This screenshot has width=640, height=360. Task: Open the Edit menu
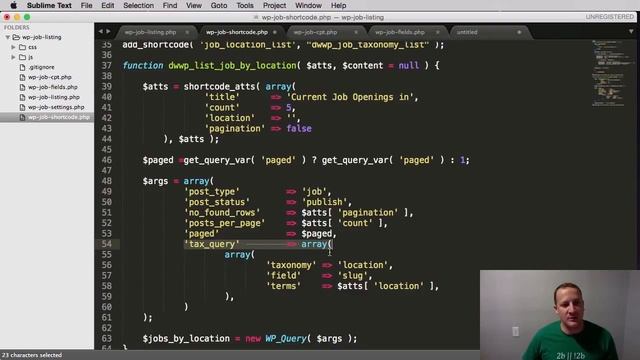(108, 5)
